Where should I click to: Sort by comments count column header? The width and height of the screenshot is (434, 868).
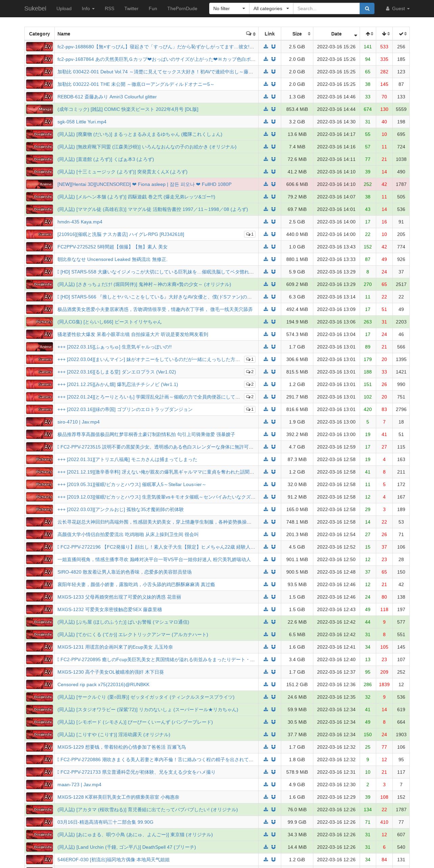click(x=251, y=34)
